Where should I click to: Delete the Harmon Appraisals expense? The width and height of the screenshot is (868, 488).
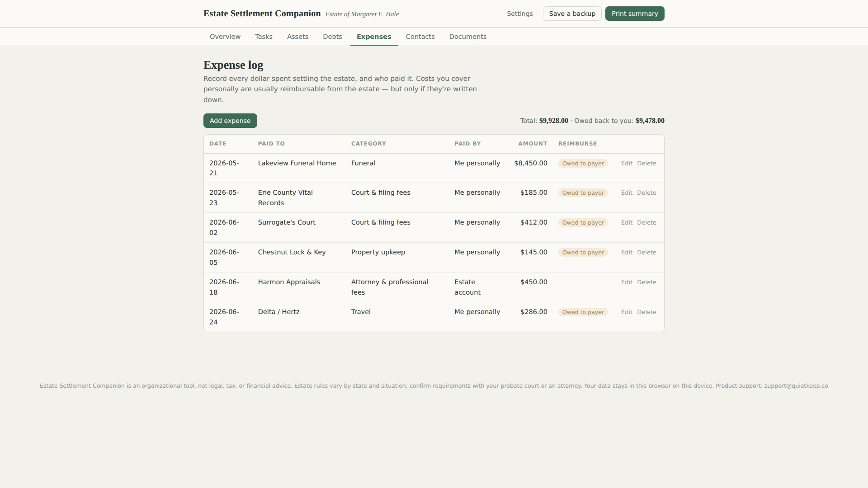click(x=646, y=282)
